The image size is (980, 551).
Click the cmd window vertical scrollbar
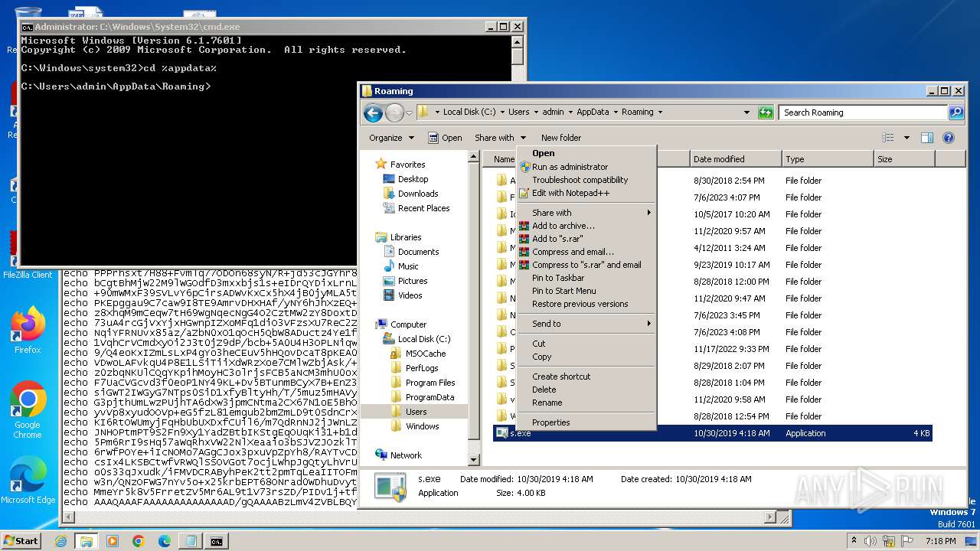pyautogui.click(x=518, y=149)
